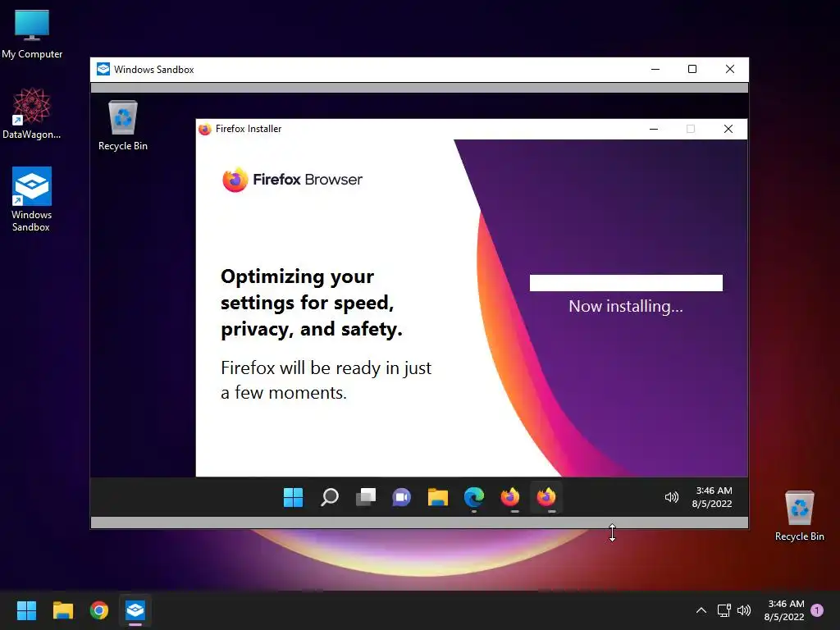
Task: Minimize the Firefox Installer window
Action: (x=654, y=129)
